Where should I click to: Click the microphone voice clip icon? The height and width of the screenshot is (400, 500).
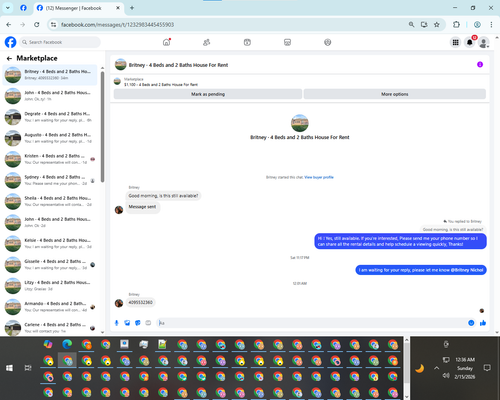click(117, 323)
